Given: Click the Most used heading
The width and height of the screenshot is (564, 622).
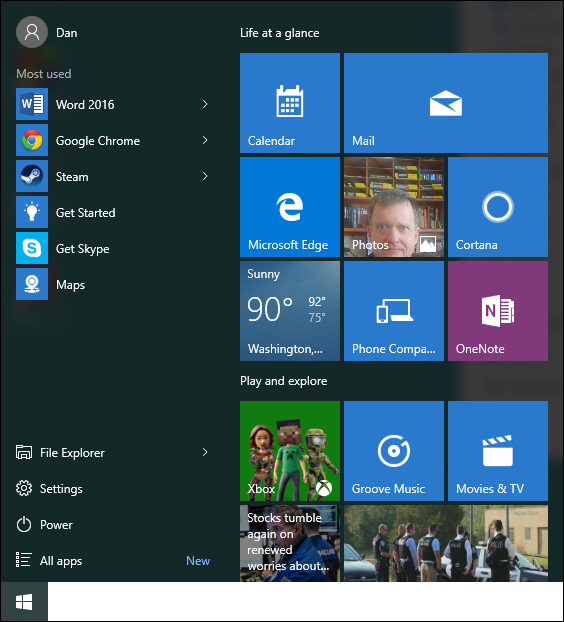Looking at the screenshot, I should pyautogui.click(x=44, y=74).
